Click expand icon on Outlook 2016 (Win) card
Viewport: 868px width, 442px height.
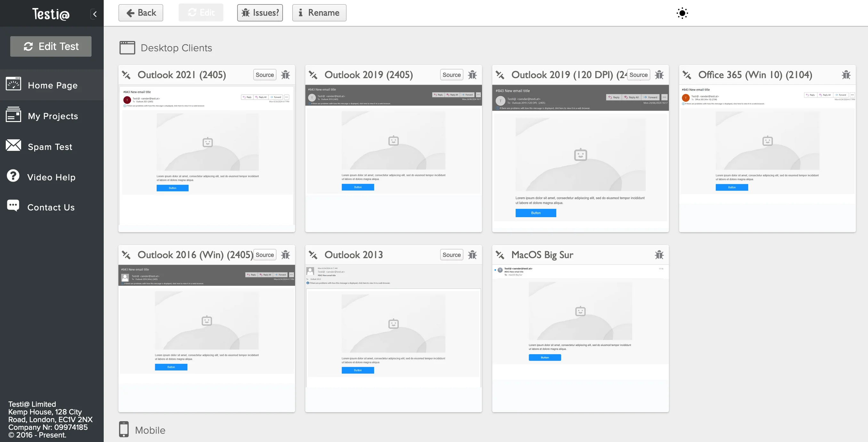pyautogui.click(x=126, y=255)
